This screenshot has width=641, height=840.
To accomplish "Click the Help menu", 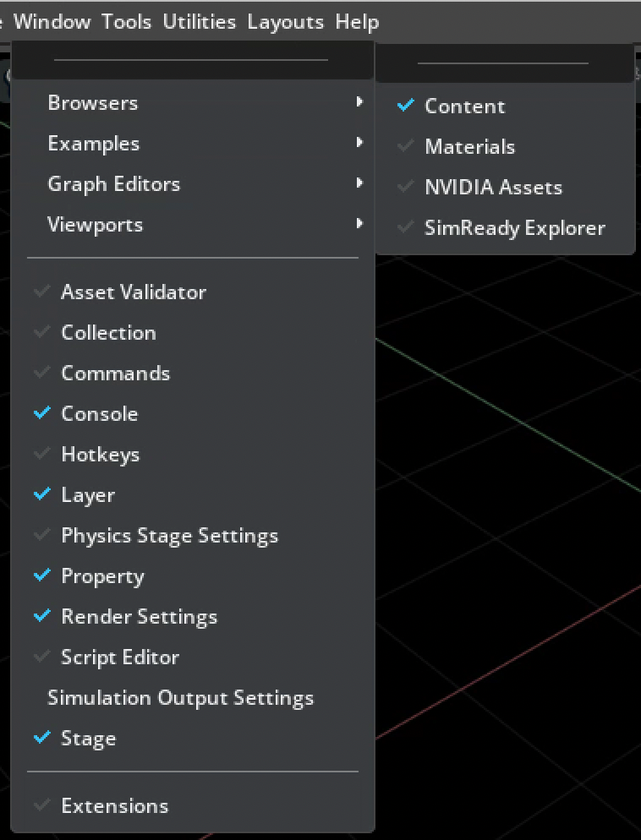I will [357, 22].
